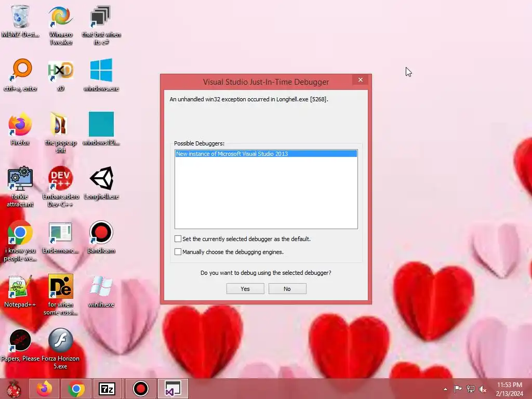Open 7-Zip from the taskbar
Screen dimensions: 532x399
[x=107, y=389]
